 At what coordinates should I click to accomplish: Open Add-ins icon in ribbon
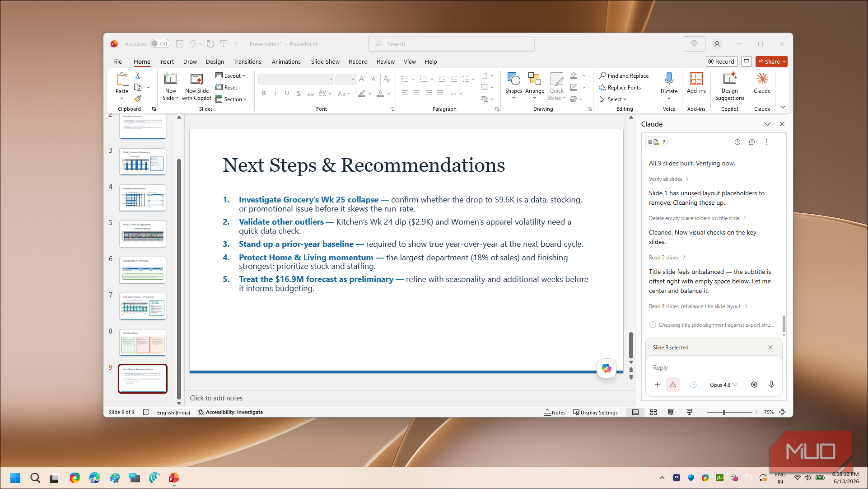click(696, 79)
